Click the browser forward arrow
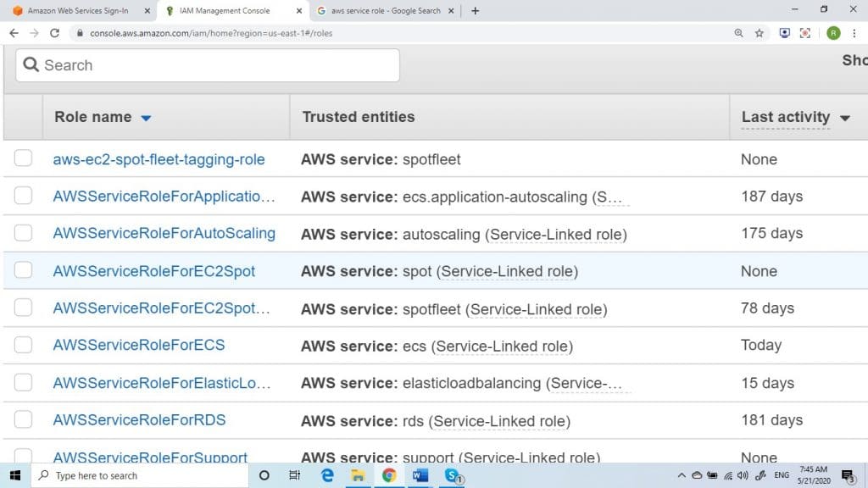Screen dimensions: 868x488 (x=34, y=33)
